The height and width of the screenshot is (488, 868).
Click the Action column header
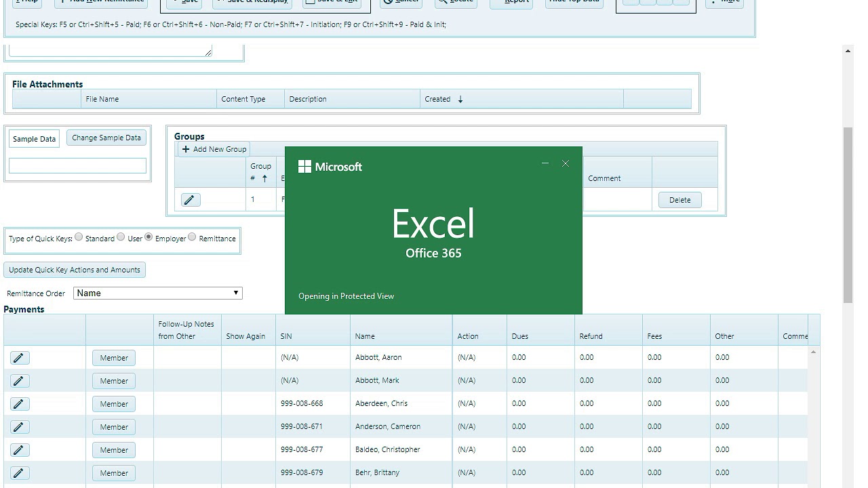(468, 336)
